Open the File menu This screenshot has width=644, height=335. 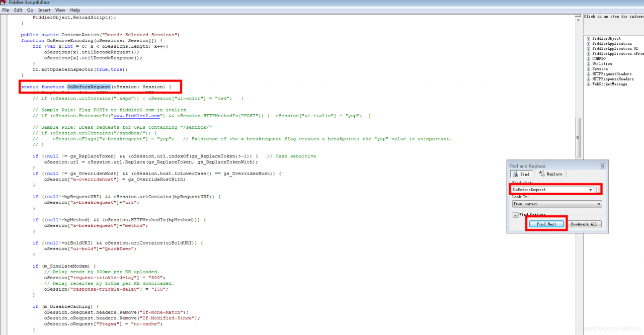click(x=6, y=10)
